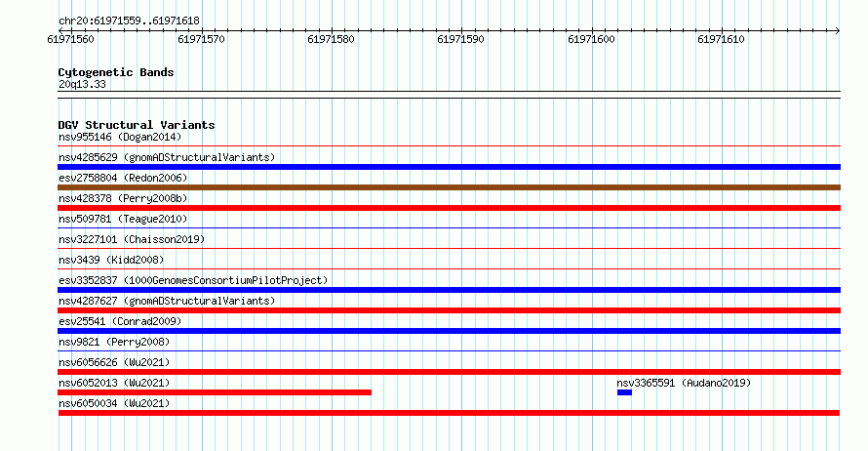
Task: Click ruler position 61971560
Action: point(71,39)
